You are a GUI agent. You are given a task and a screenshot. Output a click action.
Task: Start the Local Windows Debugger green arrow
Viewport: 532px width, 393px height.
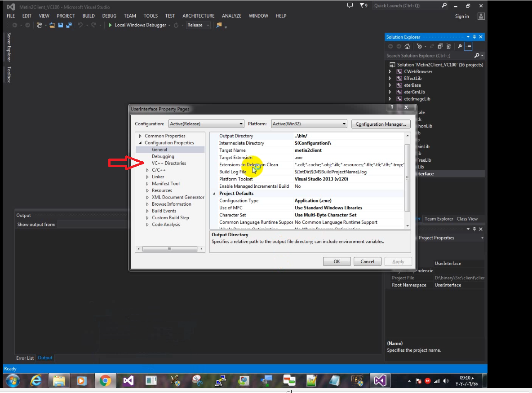coord(110,25)
